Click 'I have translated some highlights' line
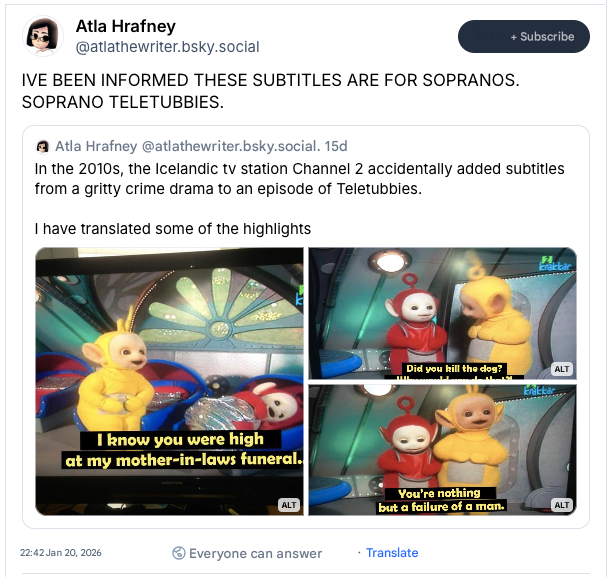The width and height of the screenshot is (613, 577). point(172,229)
